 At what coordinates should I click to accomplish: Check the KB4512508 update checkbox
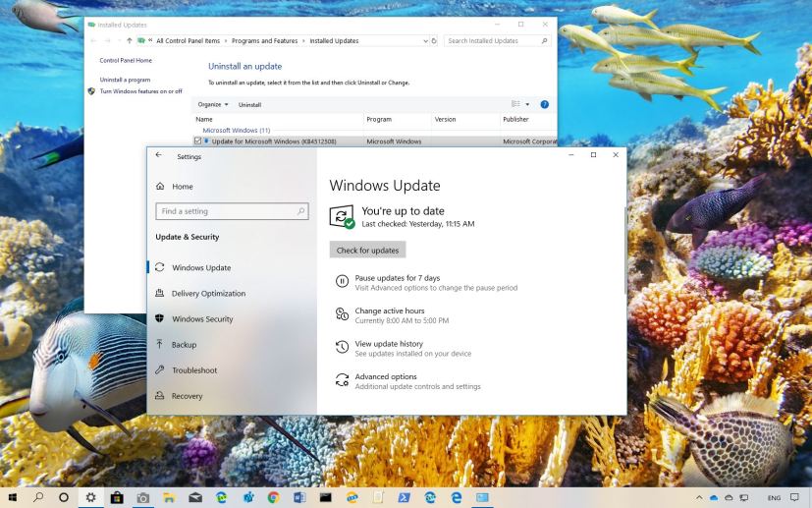[197, 141]
